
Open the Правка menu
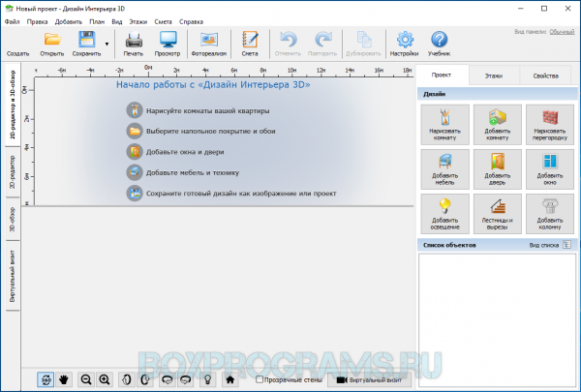(37, 21)
